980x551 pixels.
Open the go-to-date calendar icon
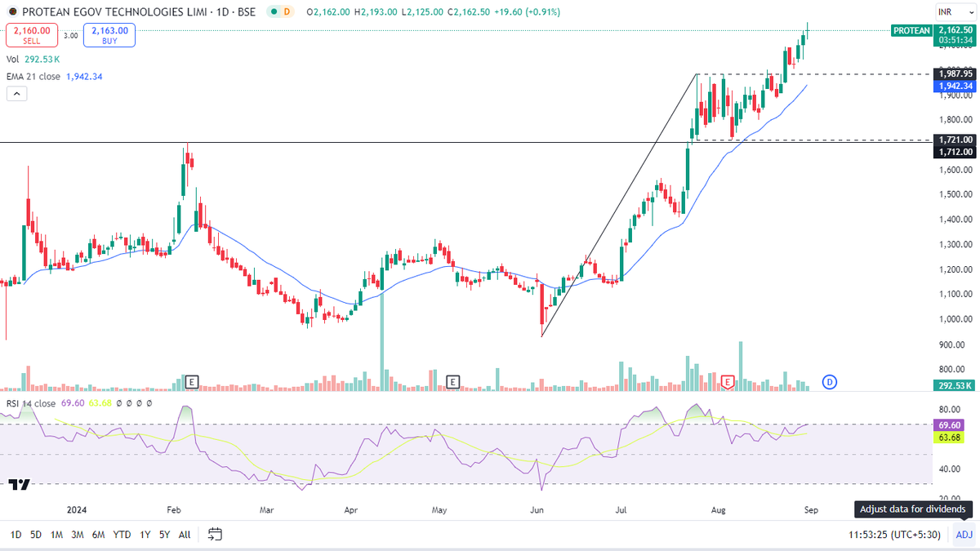(215, 535)
